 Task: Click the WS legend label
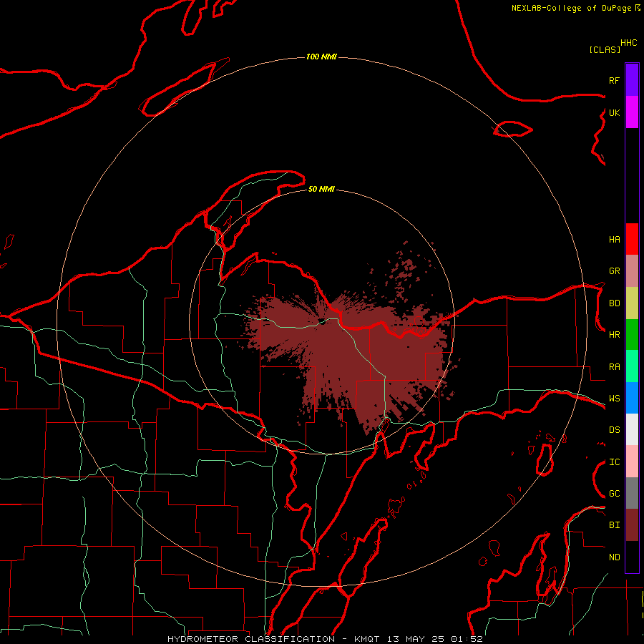click(614, 399)
